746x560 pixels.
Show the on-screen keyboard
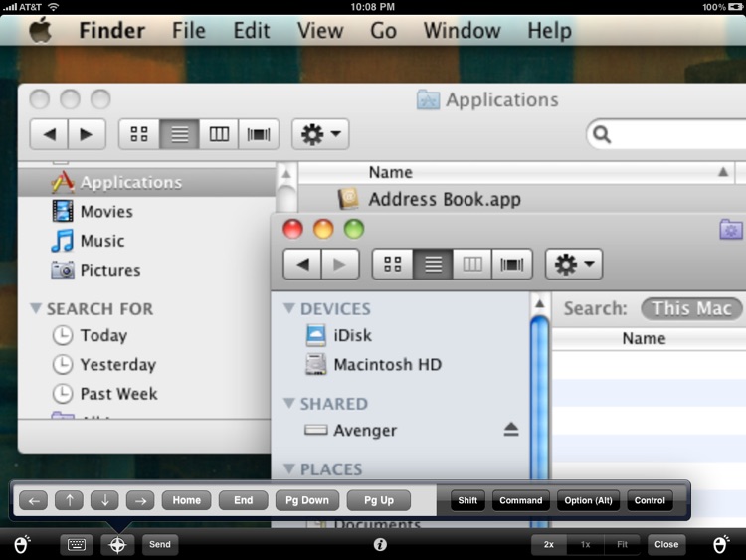77,545
